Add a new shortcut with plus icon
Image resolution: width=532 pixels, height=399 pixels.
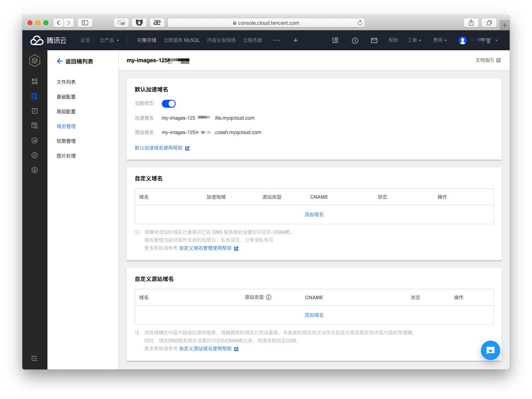pyautogui.click(x=296, y=40)
